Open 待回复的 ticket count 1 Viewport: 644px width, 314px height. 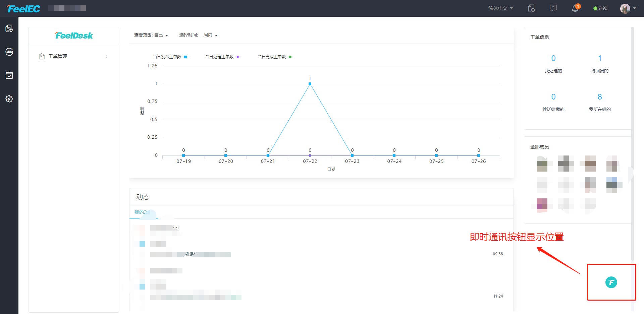(x=600, y=58)
